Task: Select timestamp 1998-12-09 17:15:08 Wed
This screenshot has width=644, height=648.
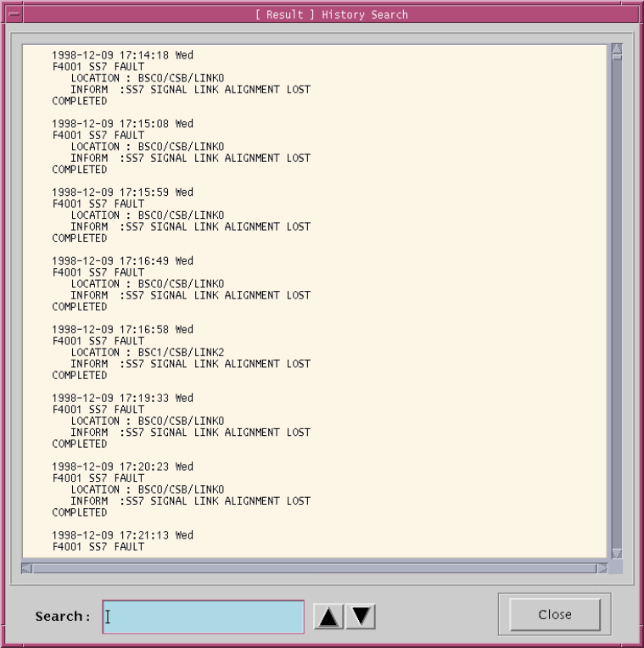Action: 122,124
